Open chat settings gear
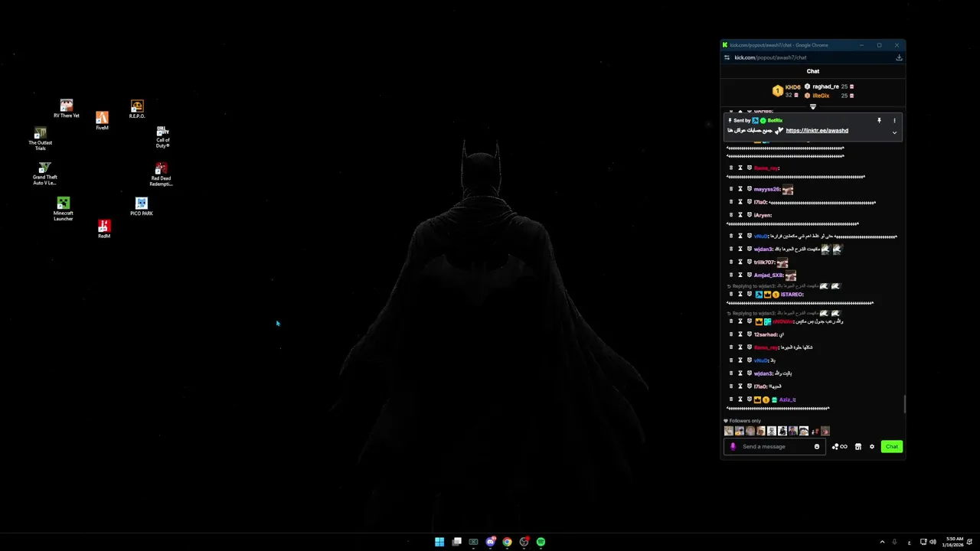 click(872, 446)
